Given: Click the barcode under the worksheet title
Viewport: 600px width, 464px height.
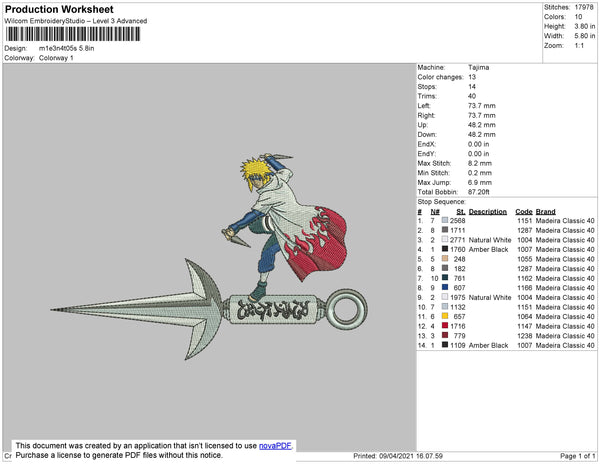Looking at the screenshot, I should pyautogui.click(x=73, y=34).
